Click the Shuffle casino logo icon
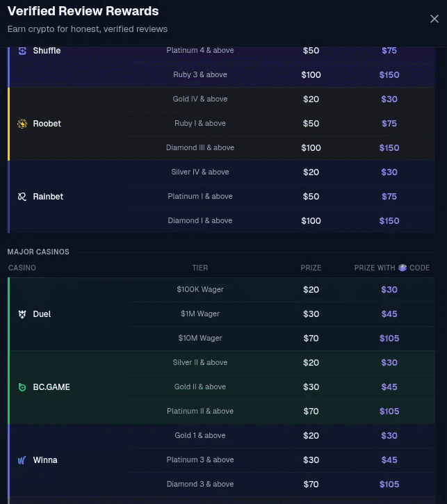 [x=22, y=51]
